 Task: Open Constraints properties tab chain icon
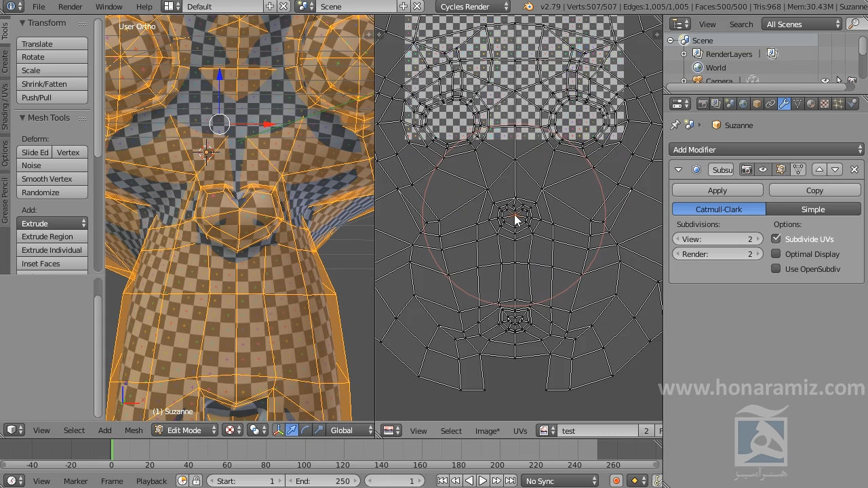click(770, 104)
